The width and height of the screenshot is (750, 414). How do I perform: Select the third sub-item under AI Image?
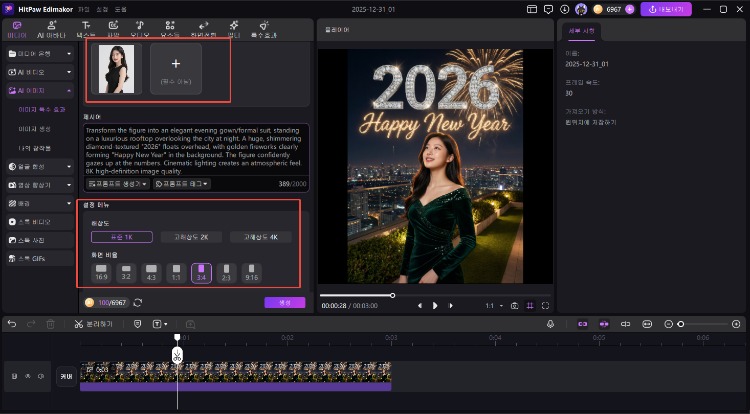tap(34, 148)
